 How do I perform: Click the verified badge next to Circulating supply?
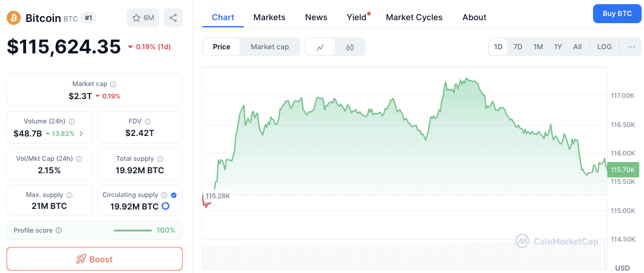173,195
